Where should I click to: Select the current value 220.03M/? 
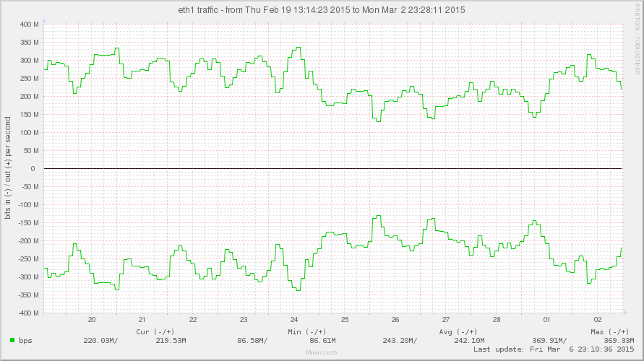coord(100,341)
